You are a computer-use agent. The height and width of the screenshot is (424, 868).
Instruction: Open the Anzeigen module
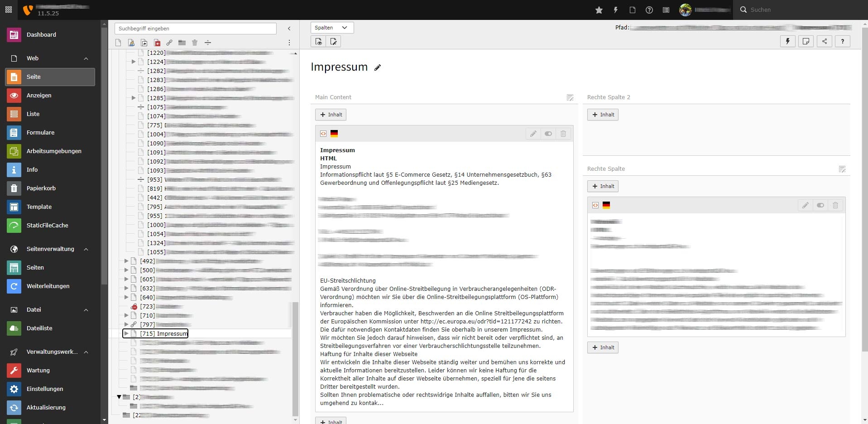[50, 96]
